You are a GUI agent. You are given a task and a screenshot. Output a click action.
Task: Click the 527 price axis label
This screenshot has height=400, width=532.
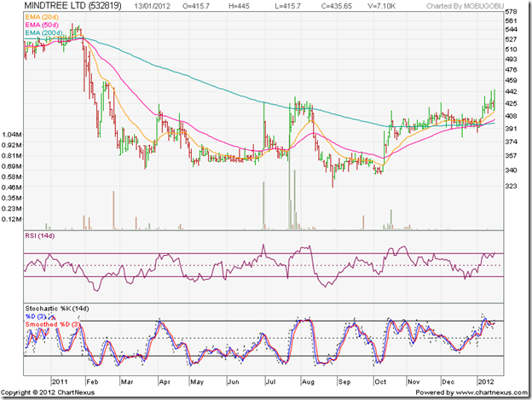[511, 39]
